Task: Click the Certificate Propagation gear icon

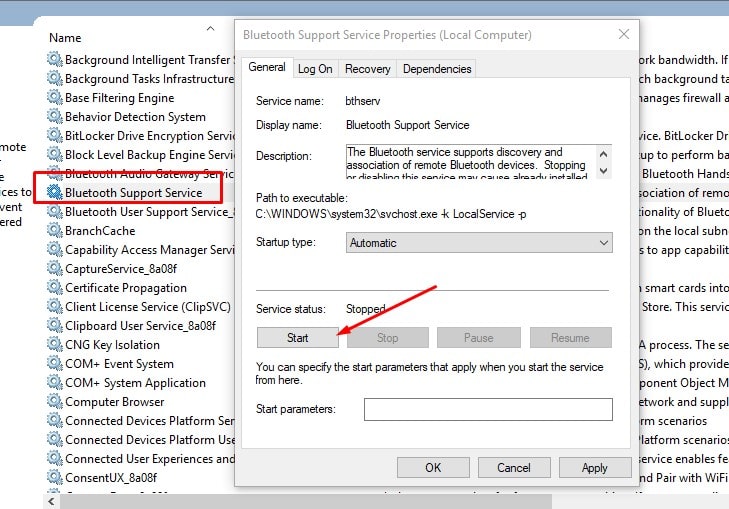Action: (x=54, y=287)
